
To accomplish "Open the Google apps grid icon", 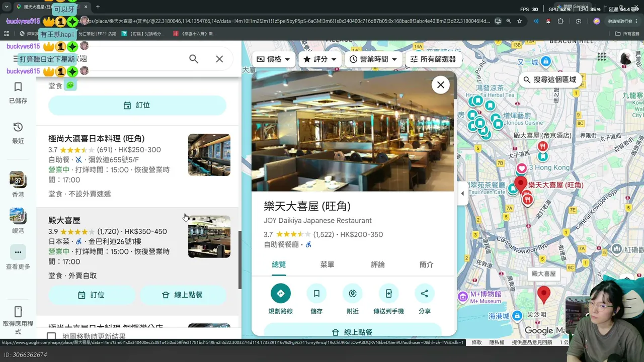I will click(602, 57).
